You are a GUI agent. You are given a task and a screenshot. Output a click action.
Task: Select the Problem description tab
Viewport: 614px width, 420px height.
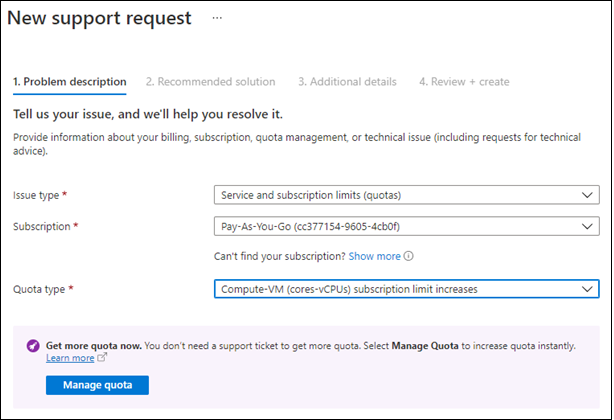(x=69, y=81)
